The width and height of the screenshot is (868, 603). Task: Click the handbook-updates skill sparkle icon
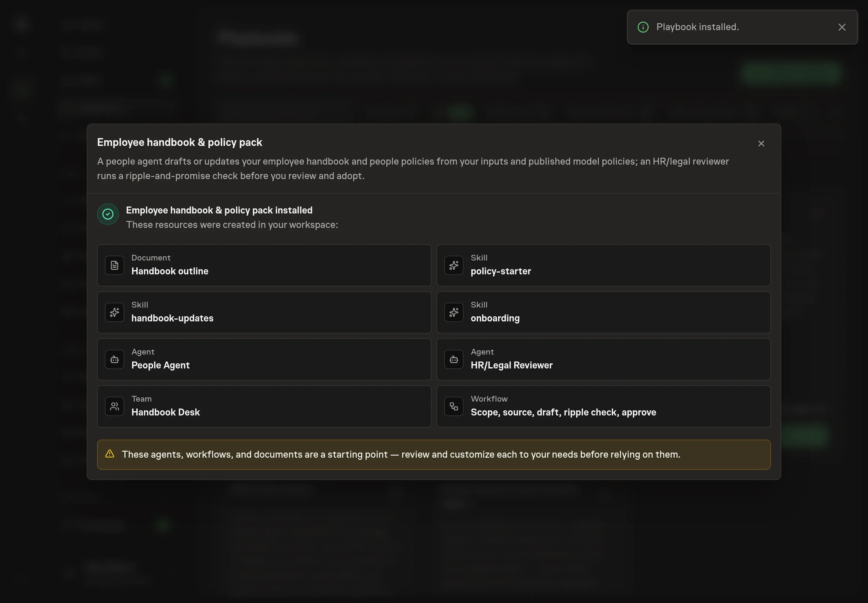(115, 312)
